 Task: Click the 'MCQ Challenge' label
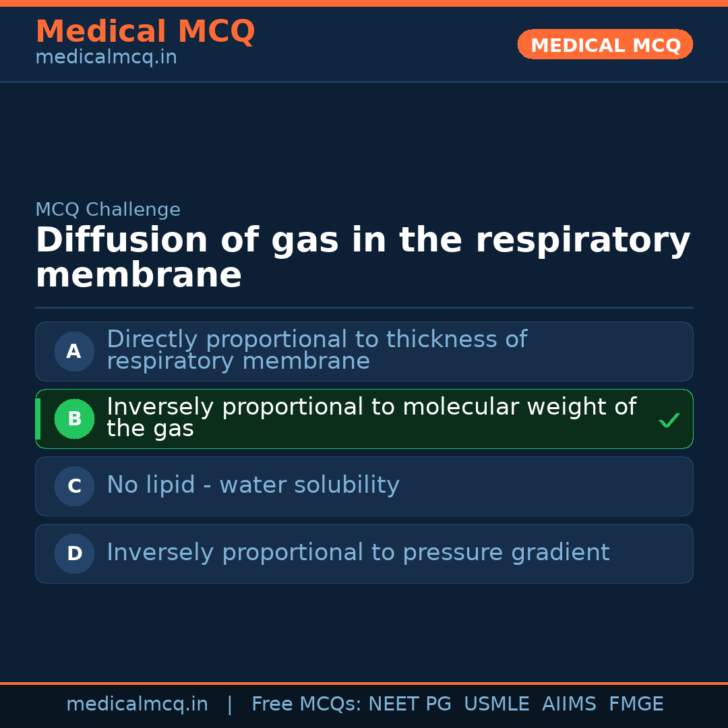[x=108, y=210]
